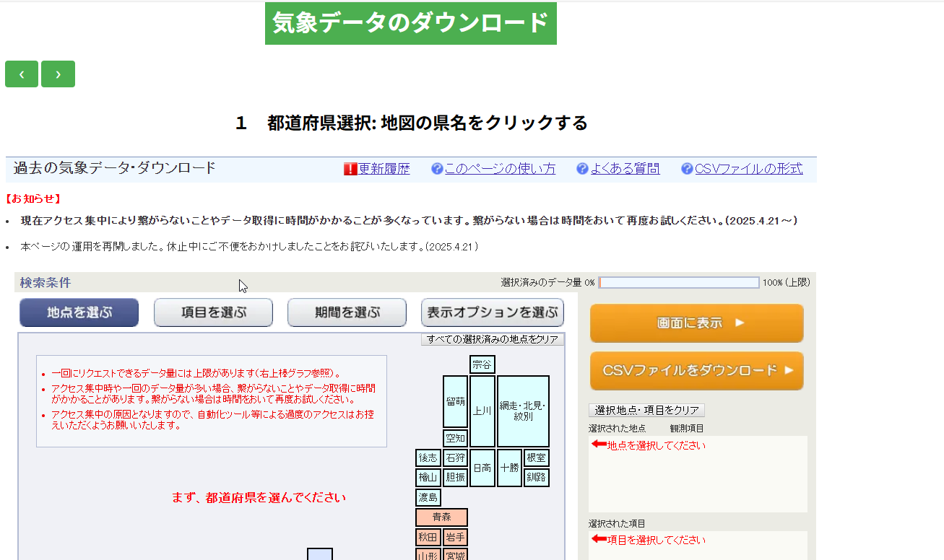Screen dimensions: 944x560
Task: Select the 宗谷 region of Hokkaido
Action: (481, 364)
